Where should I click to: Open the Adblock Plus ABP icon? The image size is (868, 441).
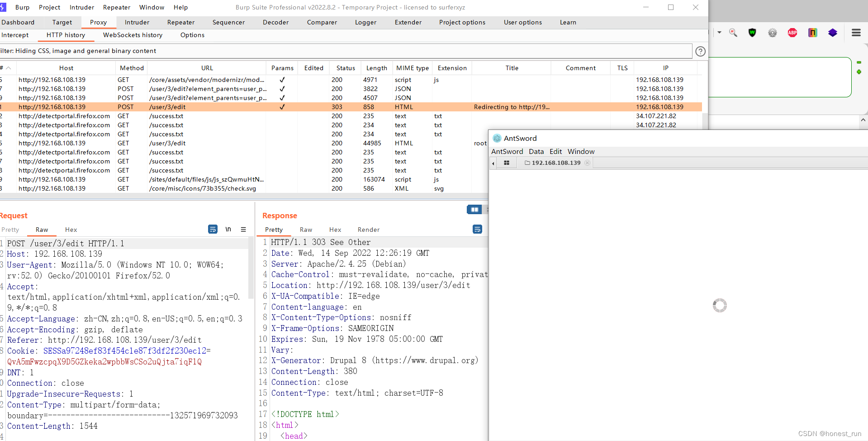792,33
